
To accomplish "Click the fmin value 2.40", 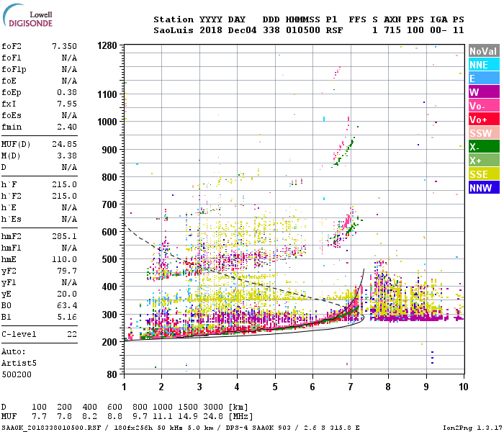I will tap(67, 127).
